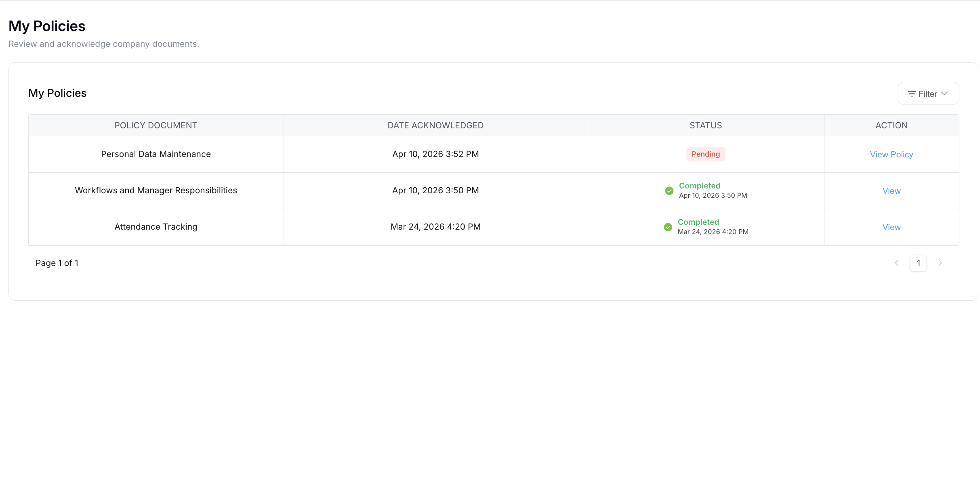Click the Policy Document column header
The height and width of the screenshot is (498, 980).
click(156, 126)
